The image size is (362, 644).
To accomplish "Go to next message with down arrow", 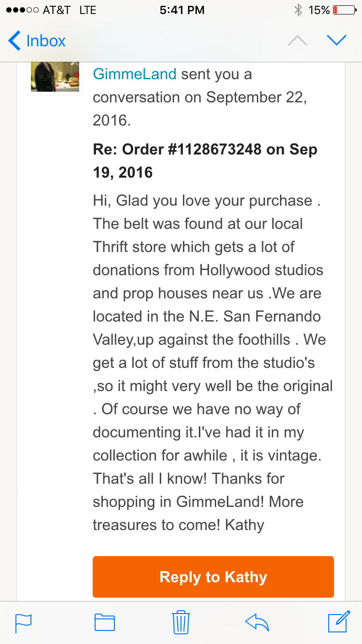I will click(x=337, y=41).
